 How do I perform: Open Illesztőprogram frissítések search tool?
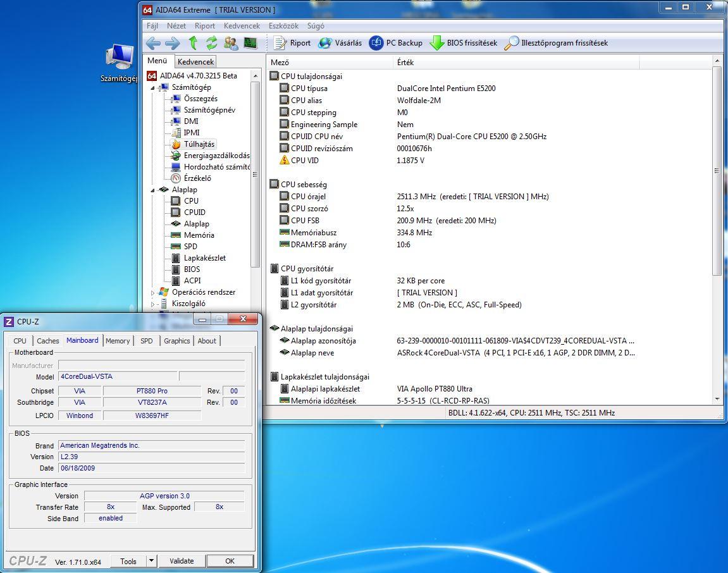click(x=556, y=43)
